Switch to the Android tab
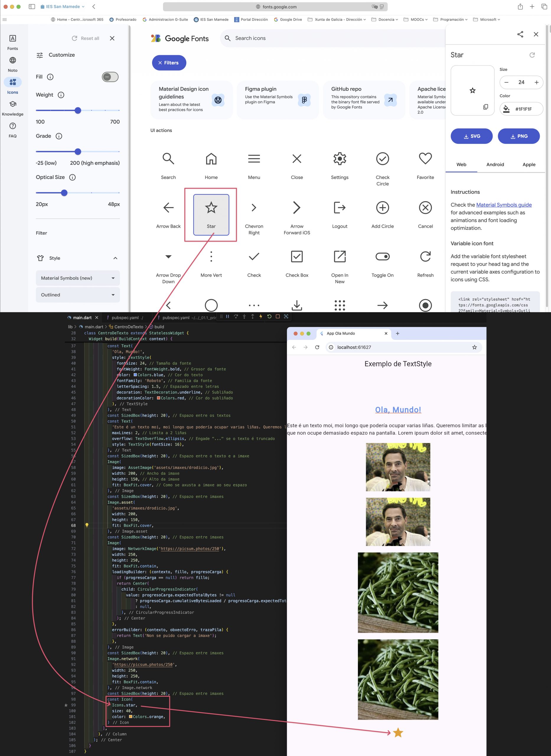Viewport: 551px width, 756px height. 495,164
